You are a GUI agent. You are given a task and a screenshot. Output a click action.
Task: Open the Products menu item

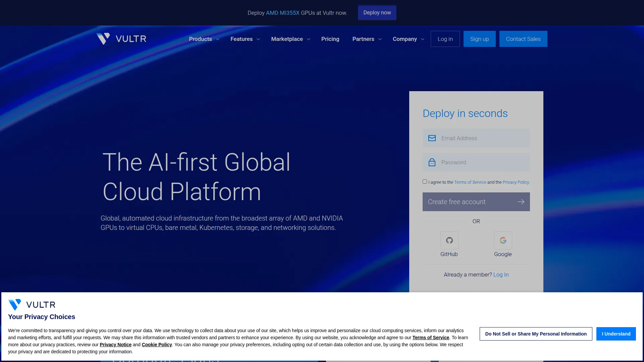point(200,39)
